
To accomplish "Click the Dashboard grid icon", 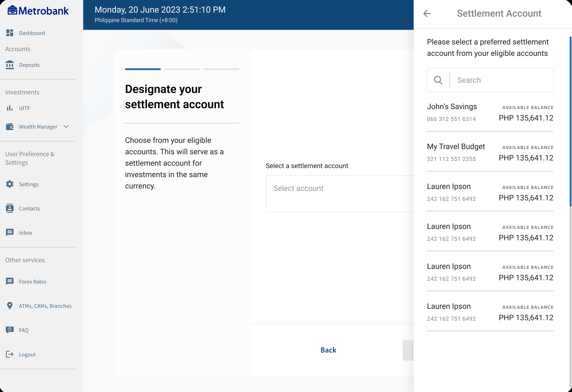I will (10, 33).
